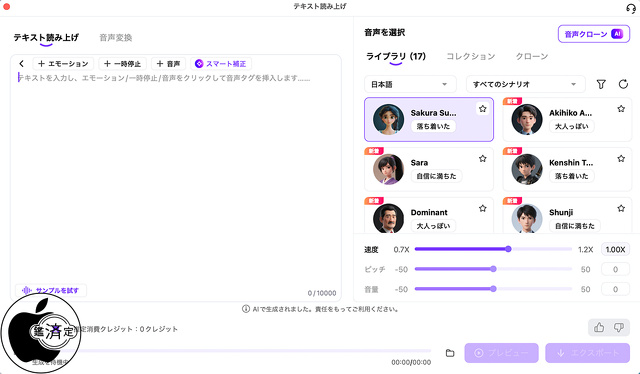Viewport: 640px width, 374px height.
Task: Adjust the 速度 speed slider handle
Action: (x=508, y=249)
